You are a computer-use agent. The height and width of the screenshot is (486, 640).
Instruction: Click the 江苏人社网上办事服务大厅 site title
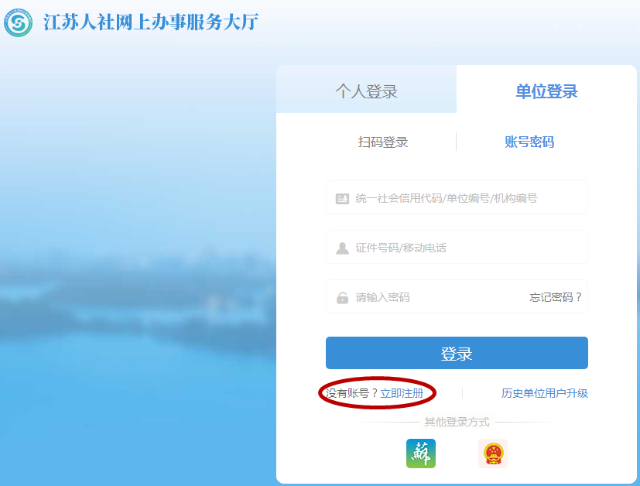pos(151,22)
